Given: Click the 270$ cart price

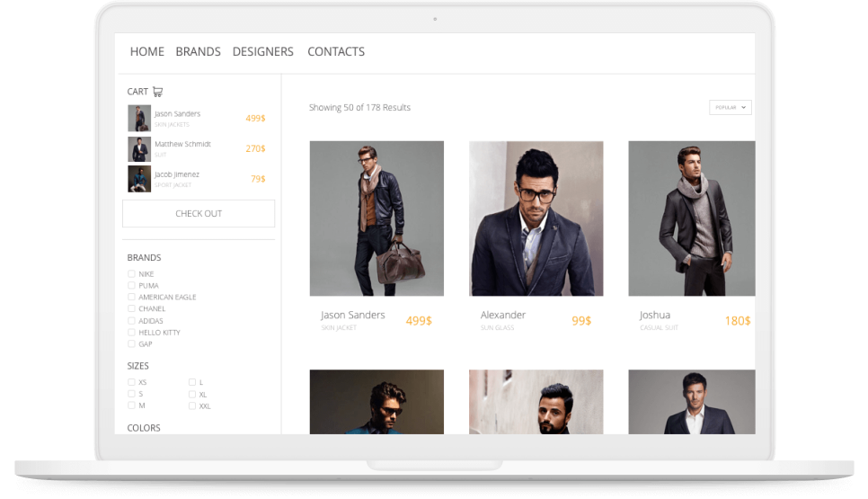Looking at the screenshot, I should [x=255, y=148].
